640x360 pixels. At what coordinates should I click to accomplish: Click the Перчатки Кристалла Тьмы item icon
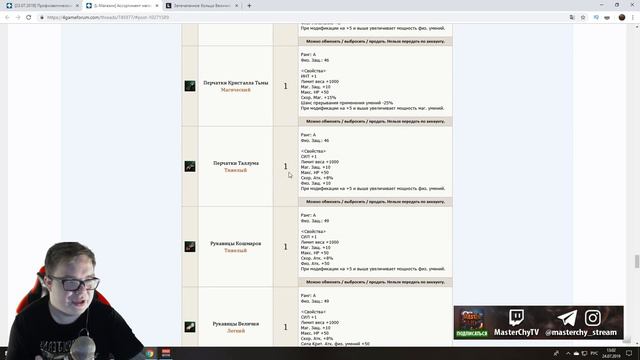pos(190,86)
